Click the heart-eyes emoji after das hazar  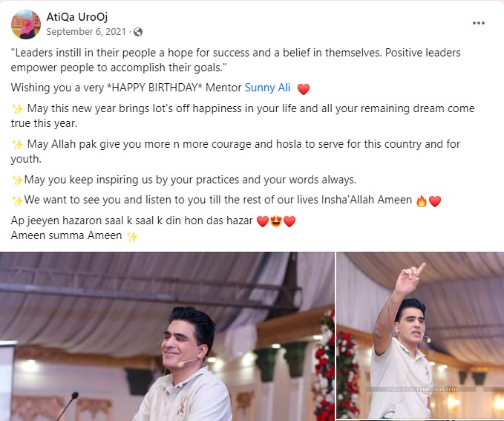tap(276, 221)
